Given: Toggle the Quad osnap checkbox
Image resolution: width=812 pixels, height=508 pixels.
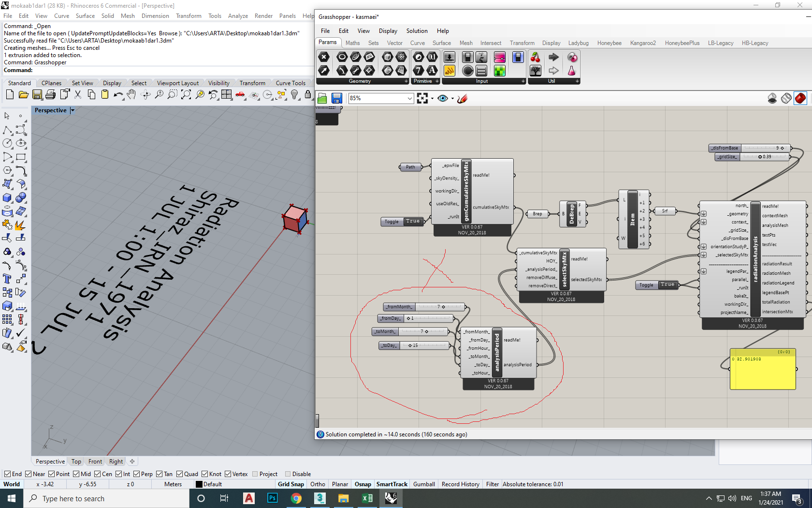Looking at the screenshot, I should (x=180, y=474).
